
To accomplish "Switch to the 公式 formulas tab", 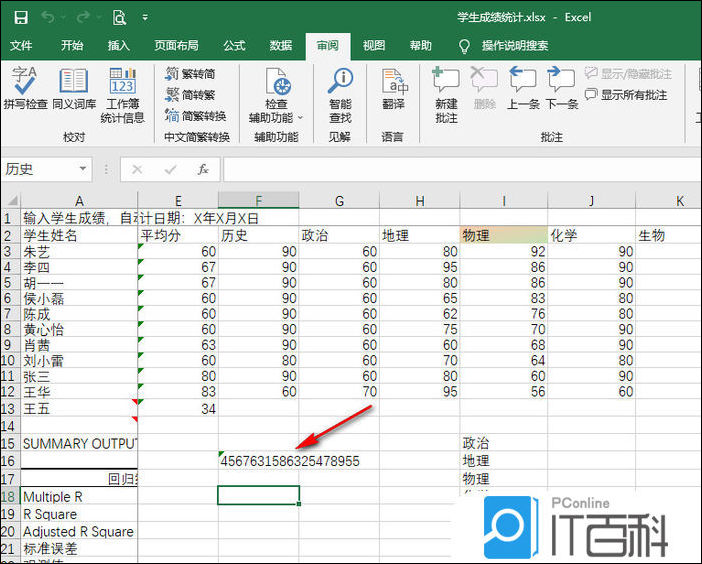I will pyautogui.click(x=234, y=46).
